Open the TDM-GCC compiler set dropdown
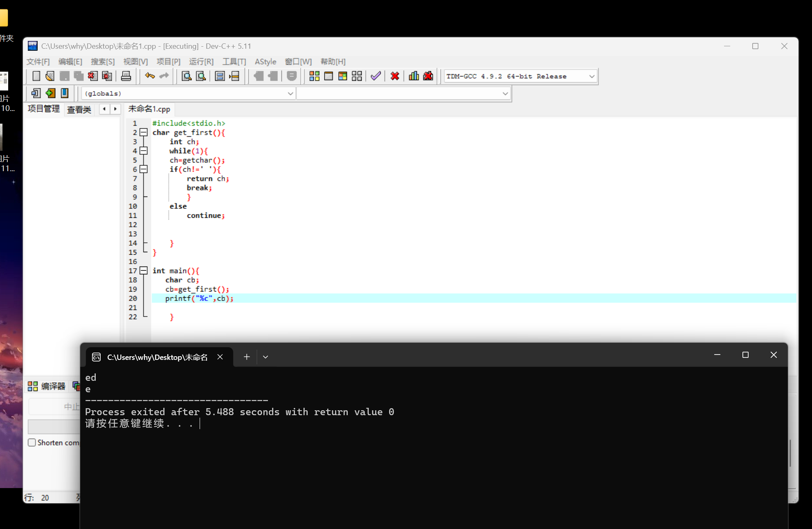 coord(592,77)
